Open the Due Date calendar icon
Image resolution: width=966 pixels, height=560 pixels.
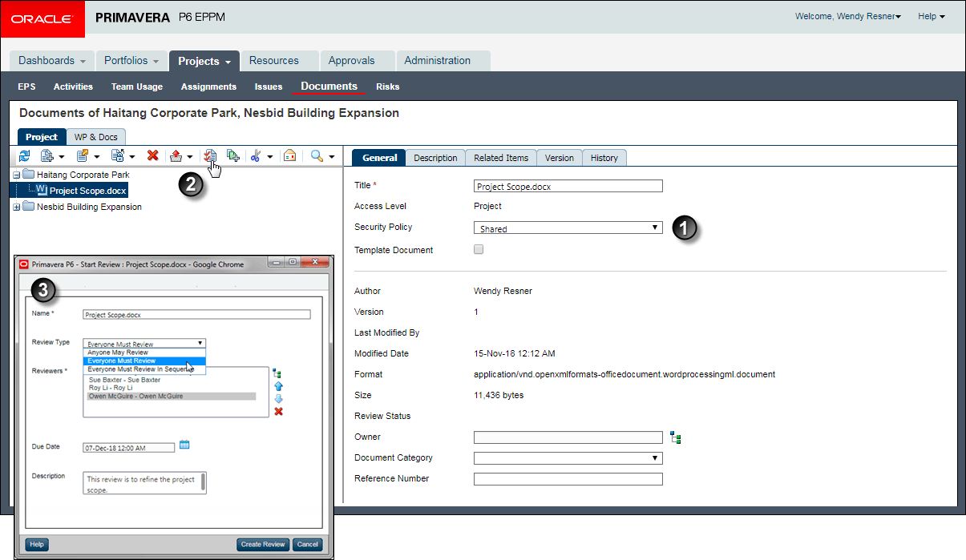(184, 445)
